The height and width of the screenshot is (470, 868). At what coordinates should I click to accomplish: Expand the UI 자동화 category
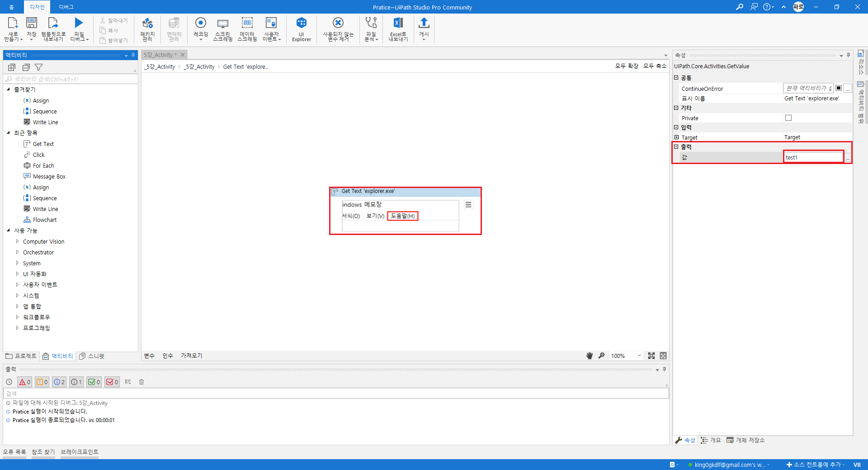pyautogui.click(x=17, y=274)
